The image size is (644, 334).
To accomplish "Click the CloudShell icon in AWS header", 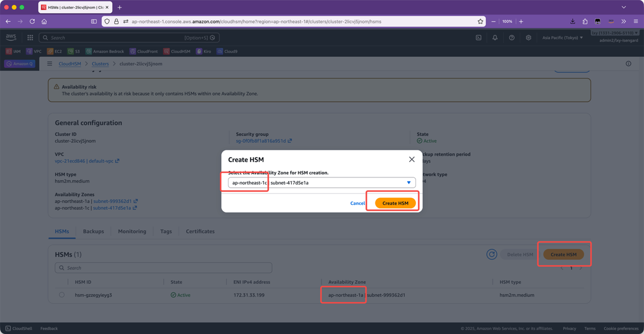I will (478, 38).
